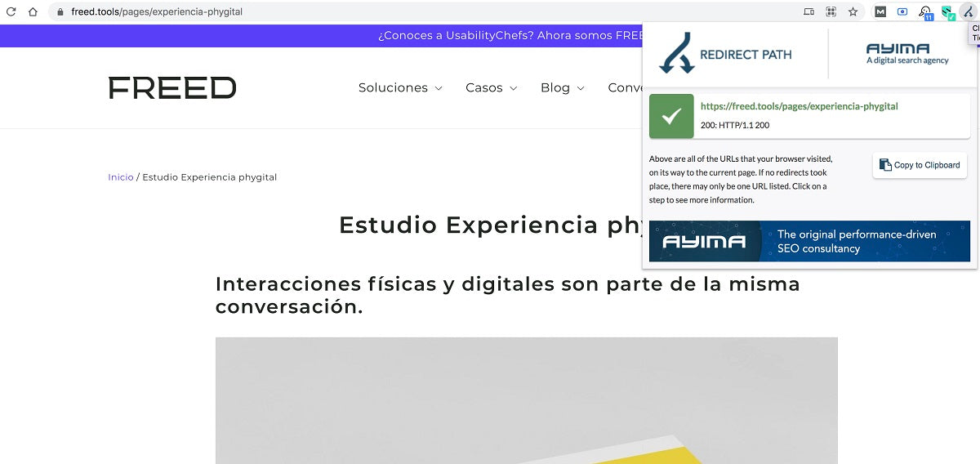Open the blue screen recorder extension icon
This screenshot has width=980, height=464.
[x=902, y=11]
